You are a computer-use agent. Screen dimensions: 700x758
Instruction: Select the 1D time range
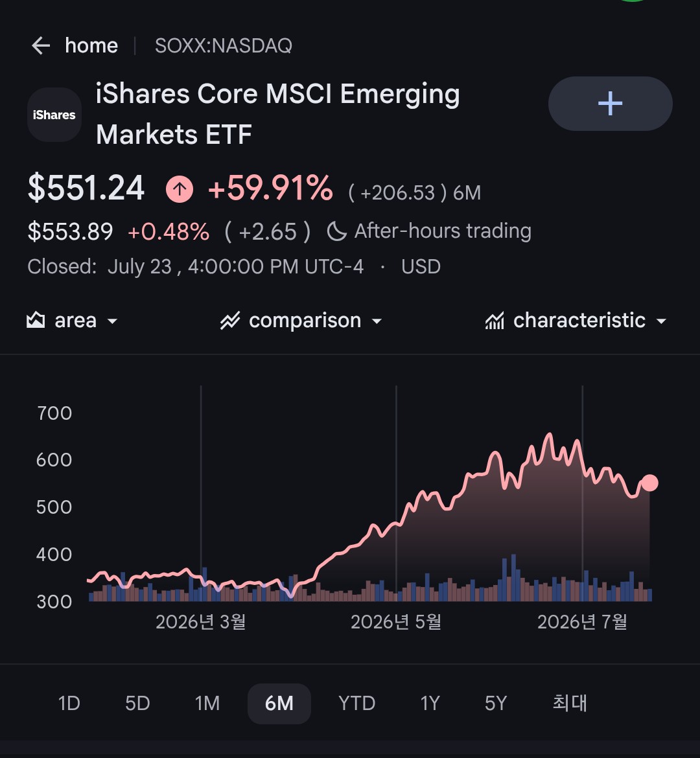69,704
